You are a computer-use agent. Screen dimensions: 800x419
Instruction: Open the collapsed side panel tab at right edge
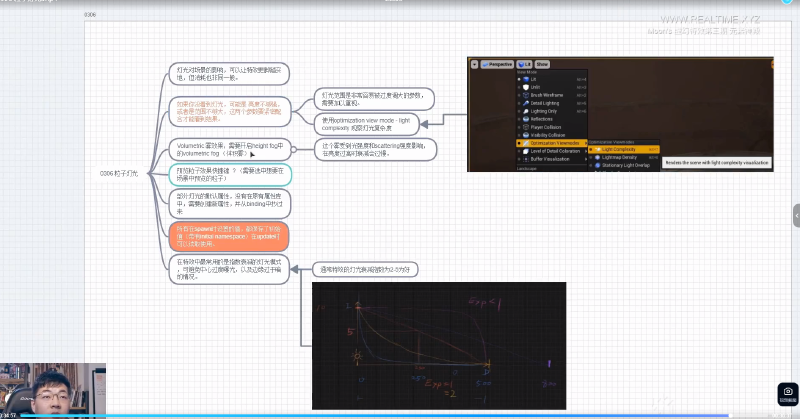point(796,216)
